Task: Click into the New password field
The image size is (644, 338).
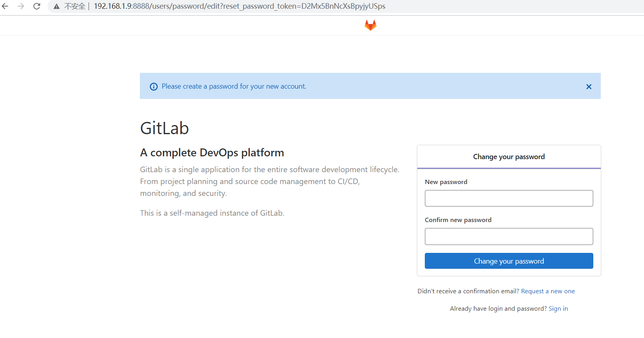Action: [509, 198]
